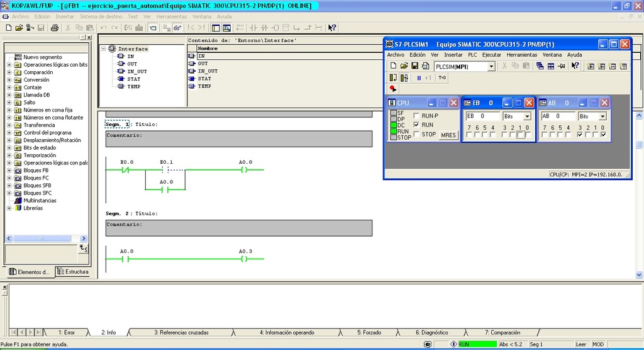Switch to the Diagnóstico tab

pyautogui.click(x=431, y=332)
